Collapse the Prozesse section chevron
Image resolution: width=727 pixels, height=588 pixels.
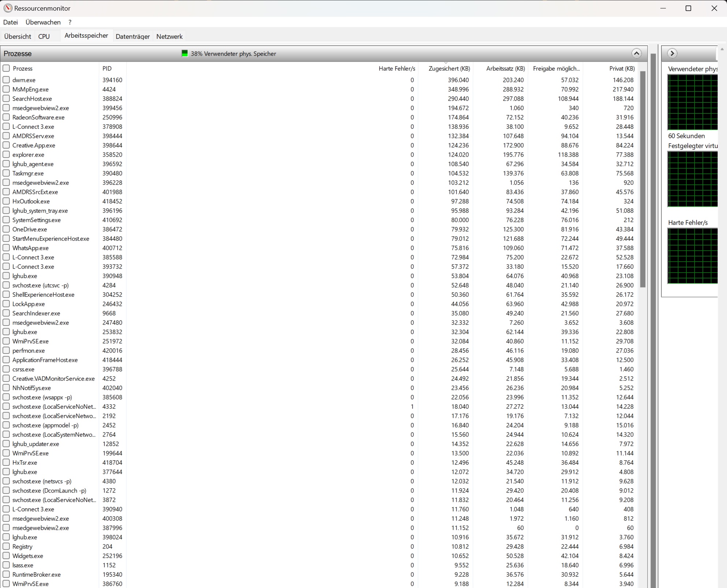pyautogui.click(x=636, y=53)
